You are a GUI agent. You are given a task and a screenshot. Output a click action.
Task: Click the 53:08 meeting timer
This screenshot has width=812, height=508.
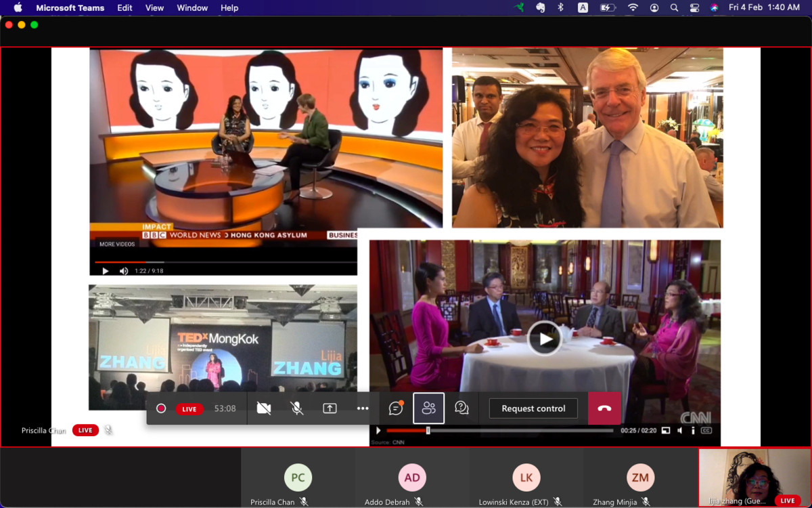225,408
